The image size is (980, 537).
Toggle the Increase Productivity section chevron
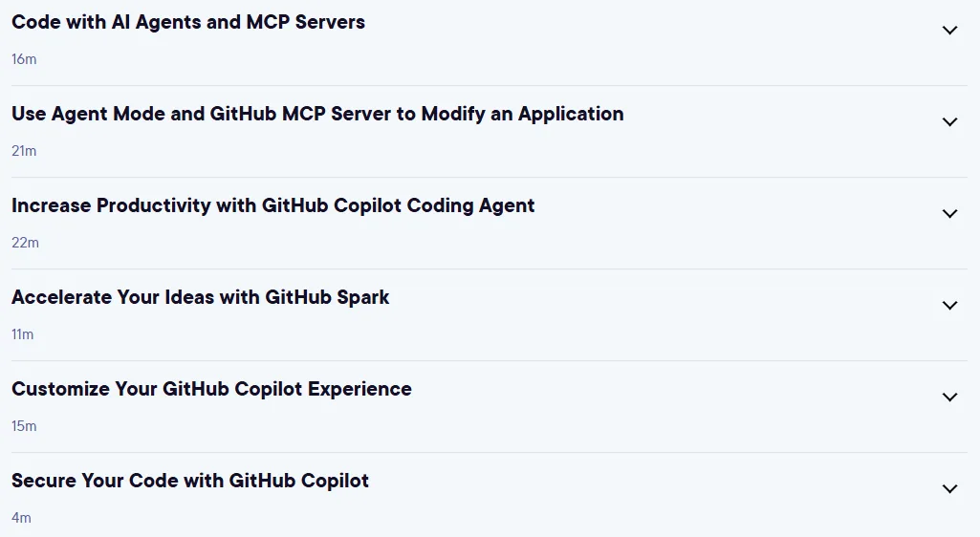click(949, 213)
